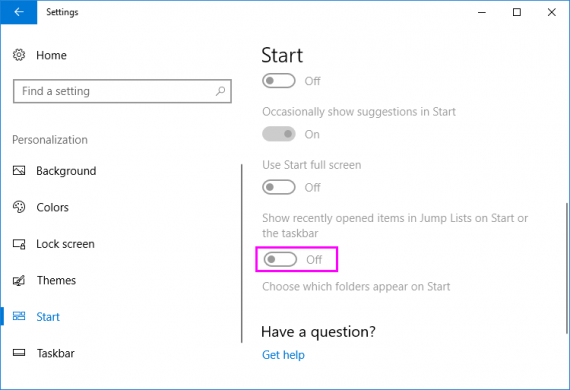Go to Lock screen settings
The image size is (570, 390).
65,244
